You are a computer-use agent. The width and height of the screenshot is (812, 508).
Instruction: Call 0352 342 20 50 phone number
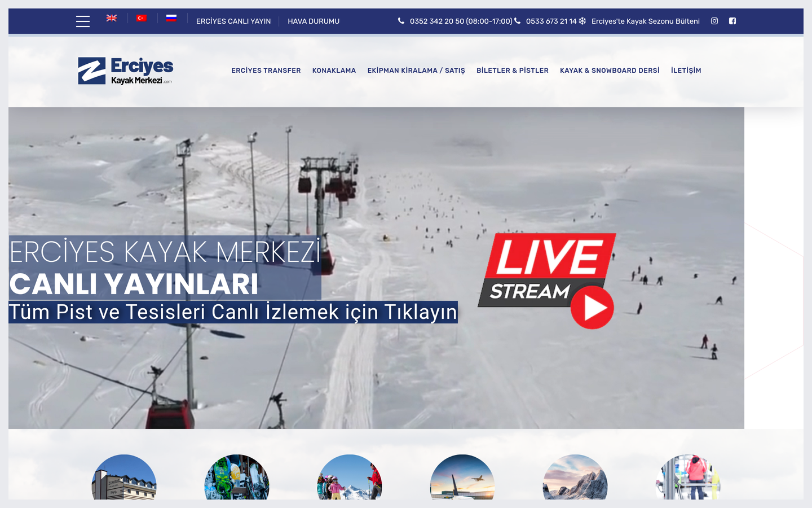pyautogui.click(x=461, y=21)
